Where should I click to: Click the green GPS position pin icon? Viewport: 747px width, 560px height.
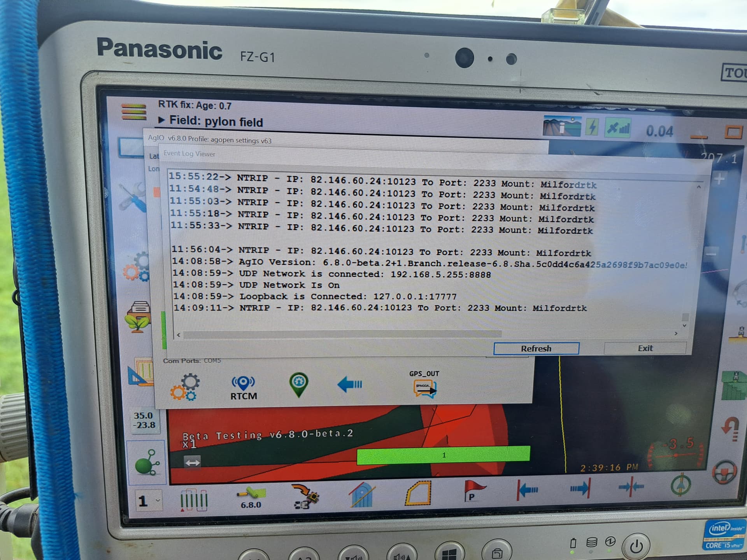(x=299, y=385)
